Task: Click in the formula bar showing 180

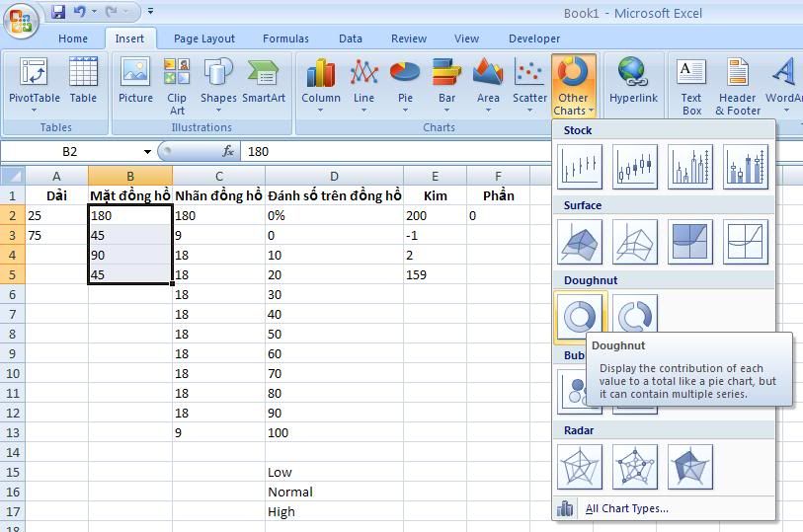Action: tap(395, 152)
